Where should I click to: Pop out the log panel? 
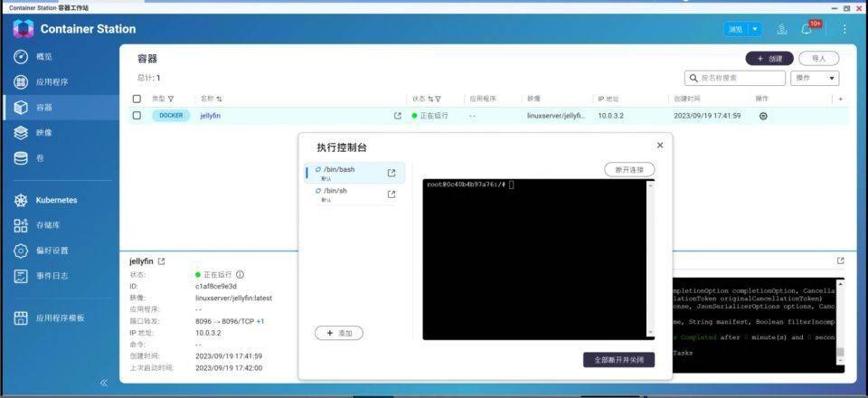[840, 261]
